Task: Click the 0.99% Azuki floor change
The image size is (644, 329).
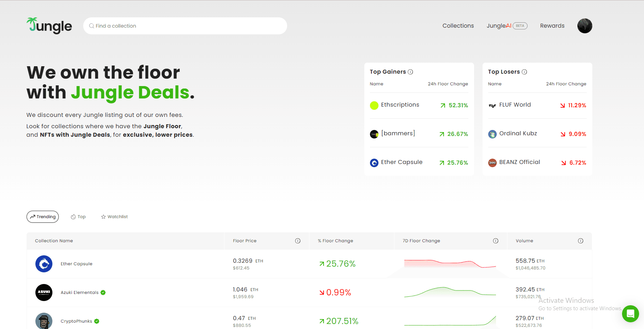Action: click(335, 293)
